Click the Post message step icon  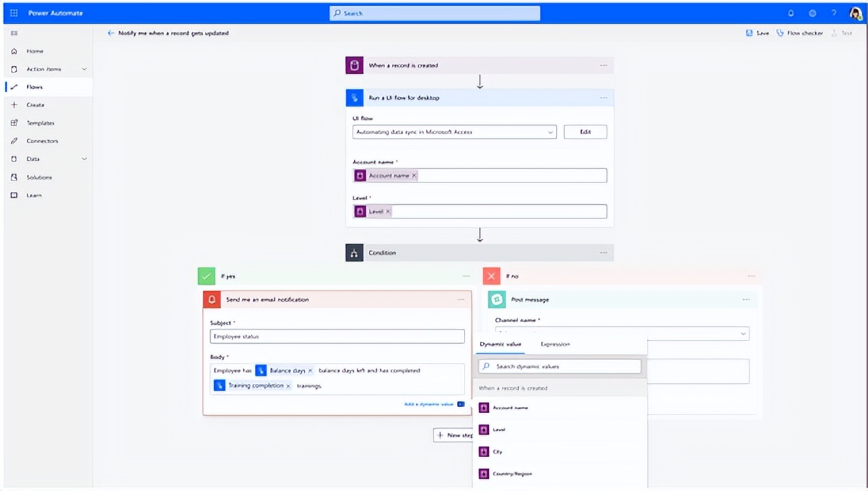point(497,300)
